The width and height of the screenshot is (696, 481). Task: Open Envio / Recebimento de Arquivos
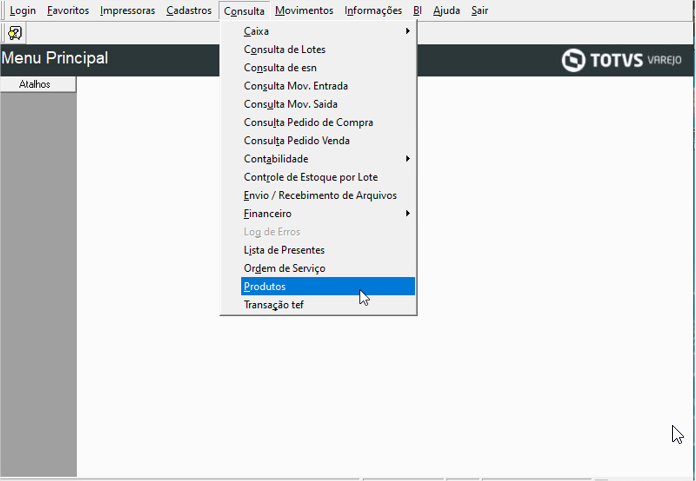point(328,195)
